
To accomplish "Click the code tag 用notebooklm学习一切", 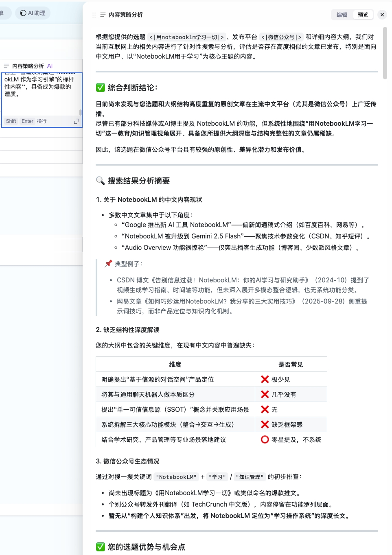I will coord(186,37).
